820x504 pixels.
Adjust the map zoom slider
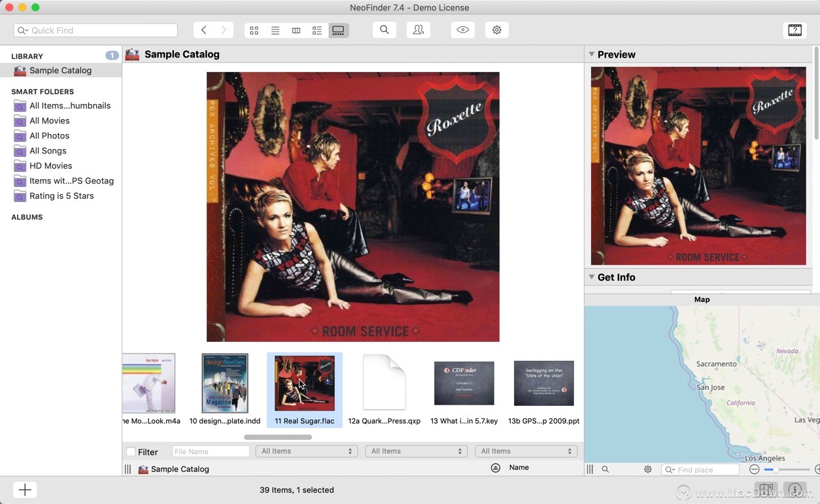click(776, 469)
